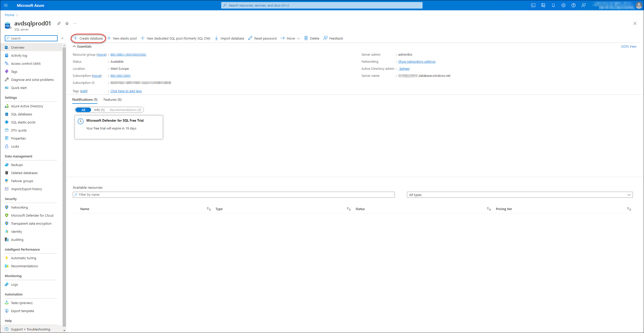
Task: Open Show networking settings link
Action: [x=416, y=62]
